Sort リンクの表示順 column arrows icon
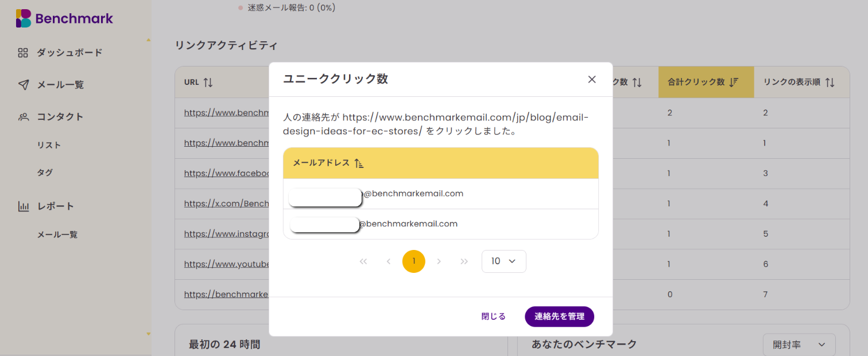Viewport: 868px width, 356px height. (x=830, y=83)
